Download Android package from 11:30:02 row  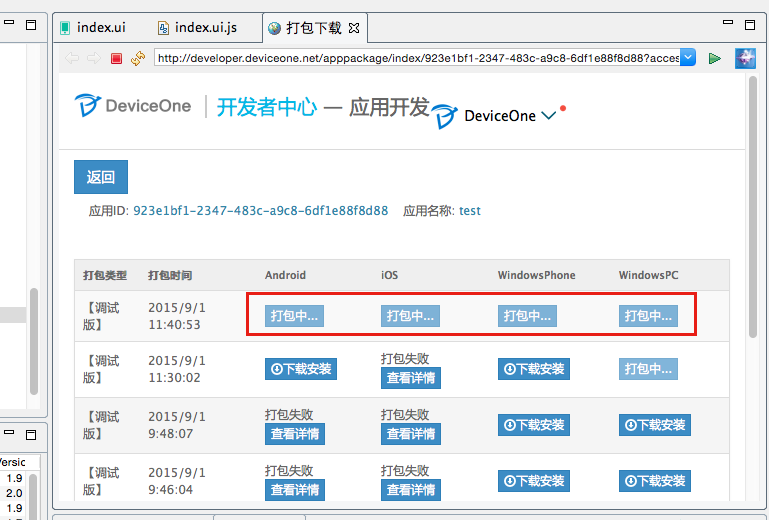pyautogui.click(x=301, y=369)
